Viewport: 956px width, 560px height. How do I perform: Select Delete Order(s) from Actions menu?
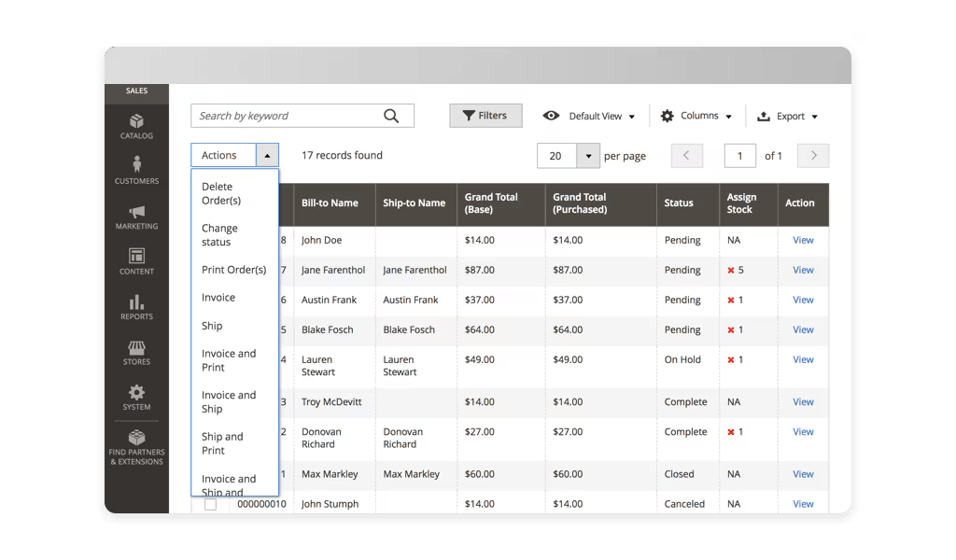(221, 193)
